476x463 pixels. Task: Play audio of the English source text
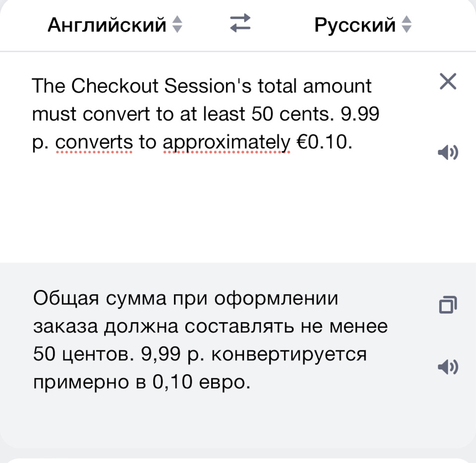pyautogui.click(x=448, y=152)
